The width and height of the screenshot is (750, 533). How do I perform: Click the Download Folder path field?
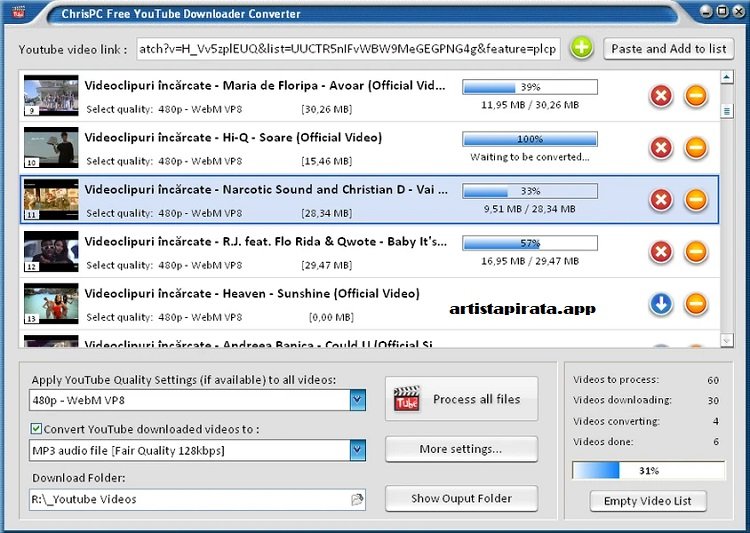[197, 500]
